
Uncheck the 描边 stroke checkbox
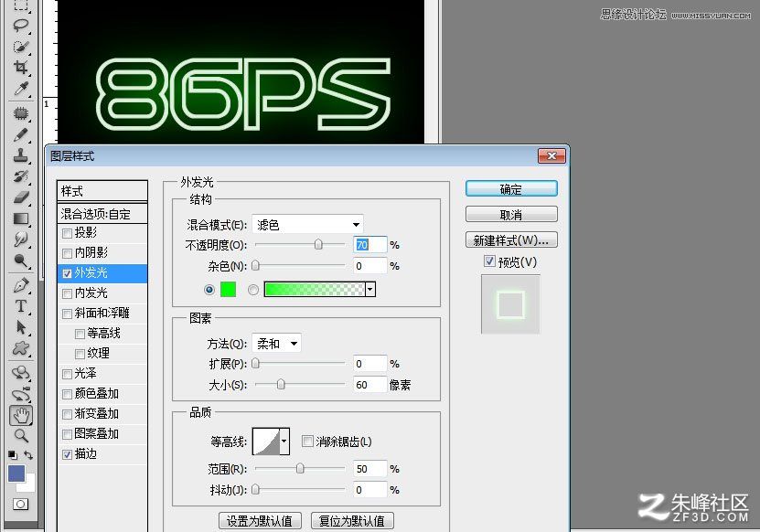(68, 454)
